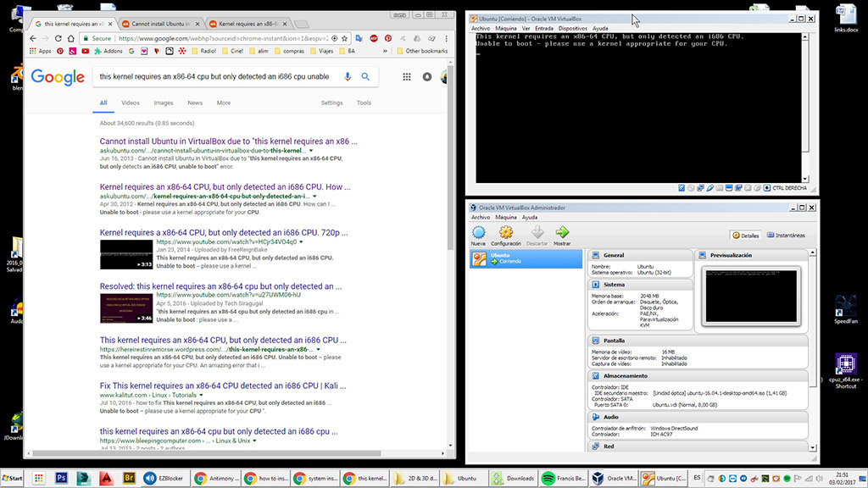This screenshot has width=868, height=488.
Task: Click the Nueva icon in VirtualBox Administrador
Action: point(478,232)
